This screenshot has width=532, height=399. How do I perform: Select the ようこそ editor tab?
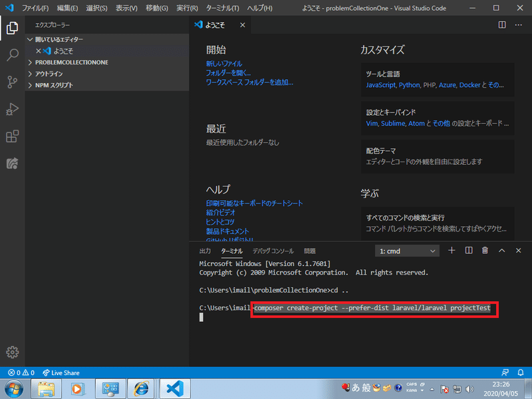[x=220, y=25]
